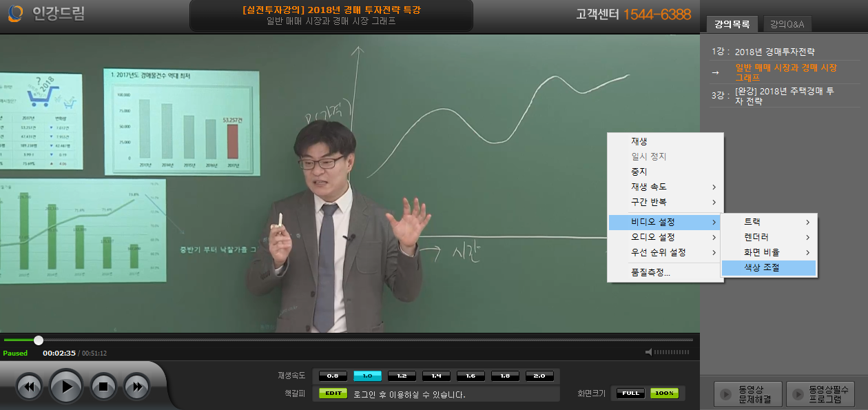
Task: Click the 동영상필수 프로그램 button
Action: click(x=820, y=395)
